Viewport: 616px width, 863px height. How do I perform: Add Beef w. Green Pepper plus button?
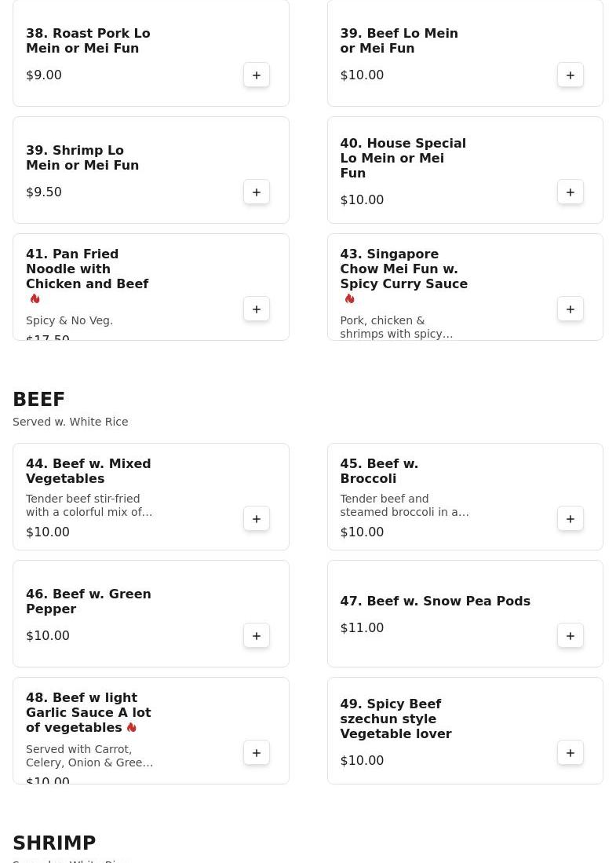pos(257,636)
